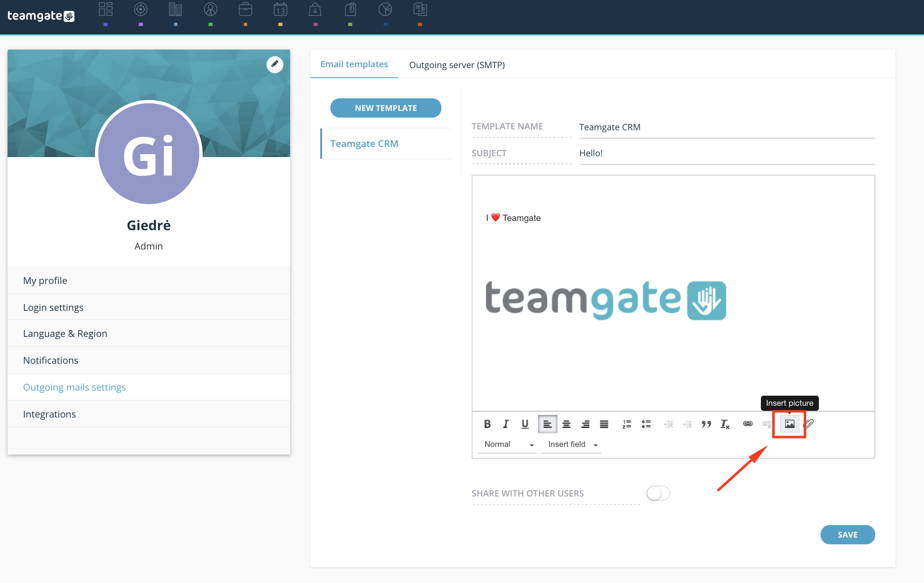Image resolution: width=924 pixels, height=583 pixels.
Task: Select Justify alignment in editor toolbar
Action: (x=604, y=424)
